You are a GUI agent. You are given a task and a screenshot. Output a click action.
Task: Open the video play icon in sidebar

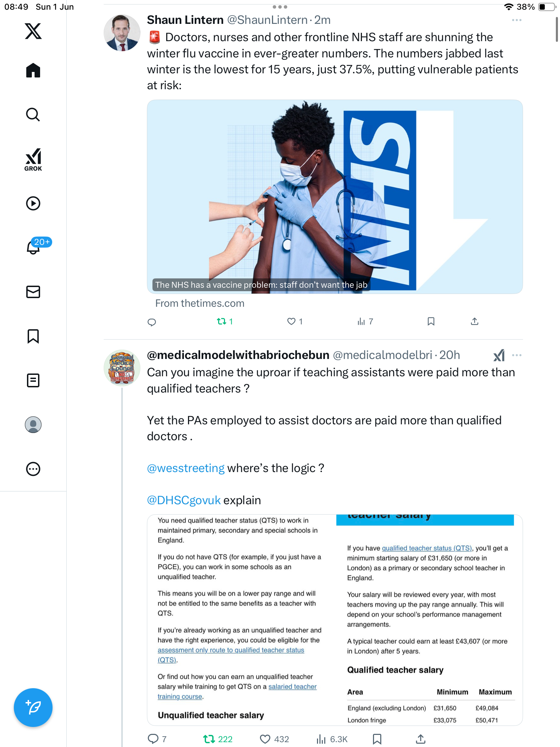point(33,203)
